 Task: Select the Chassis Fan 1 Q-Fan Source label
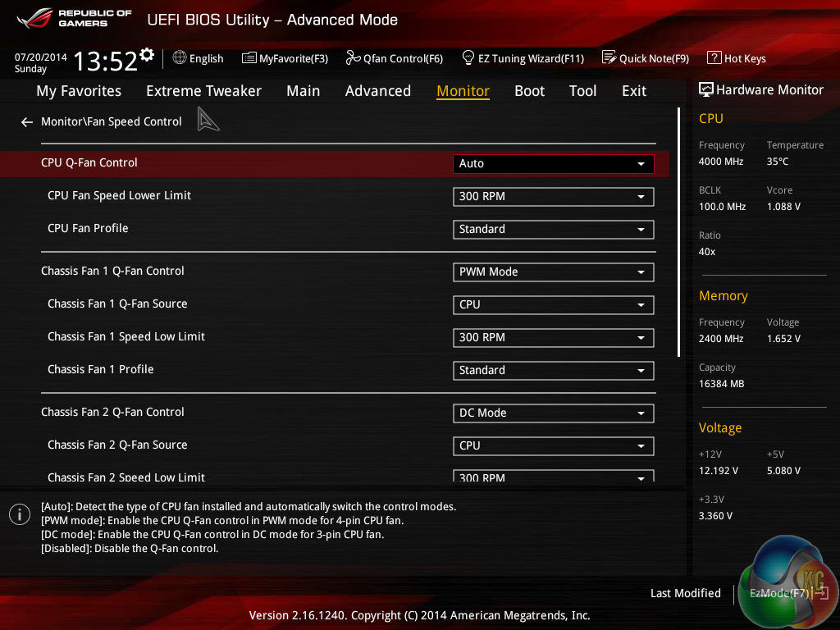point(117,304)
